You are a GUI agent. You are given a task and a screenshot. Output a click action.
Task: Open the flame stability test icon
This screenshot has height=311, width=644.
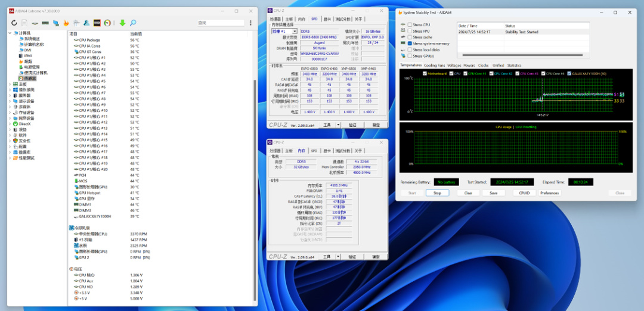66,23
